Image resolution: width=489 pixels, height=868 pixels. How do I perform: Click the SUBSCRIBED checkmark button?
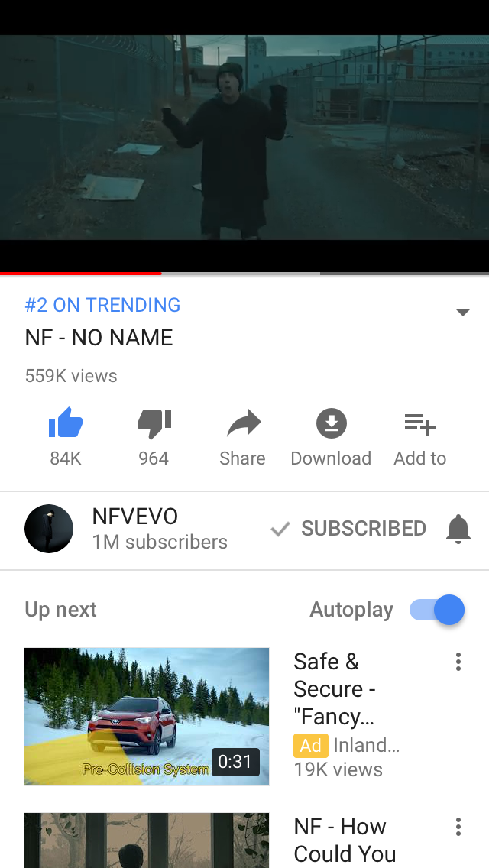tap(348, 529)
